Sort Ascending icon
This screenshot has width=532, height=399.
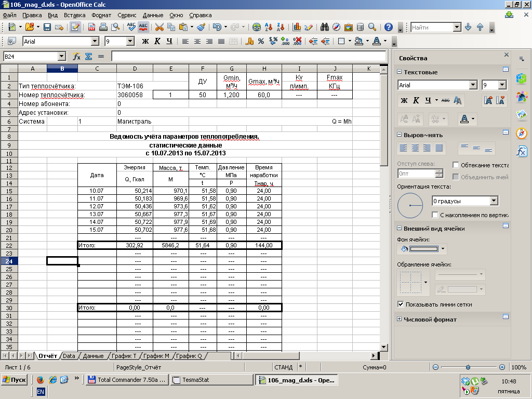pos(269,27)
